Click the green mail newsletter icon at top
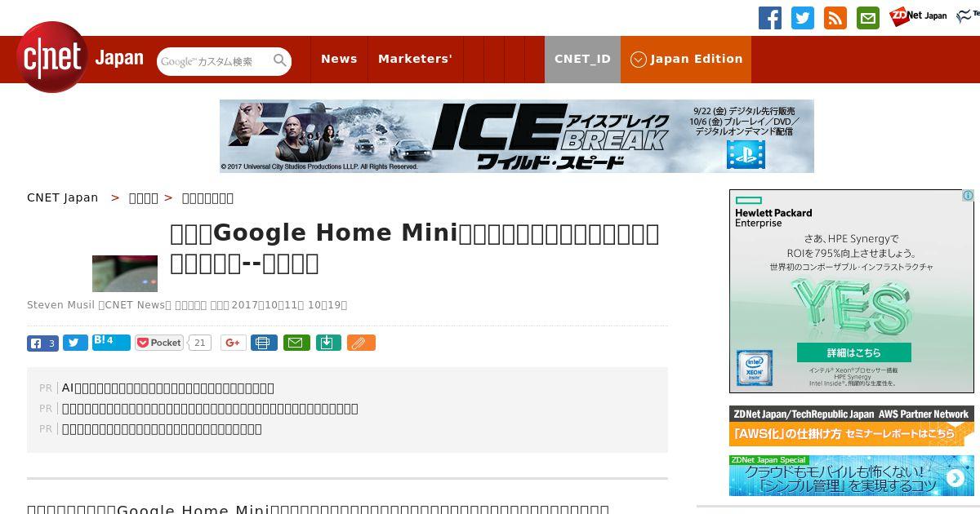Image resolution: width=980 pixels, height=514 pixels. pyautogui.click(x=868, y=18)
